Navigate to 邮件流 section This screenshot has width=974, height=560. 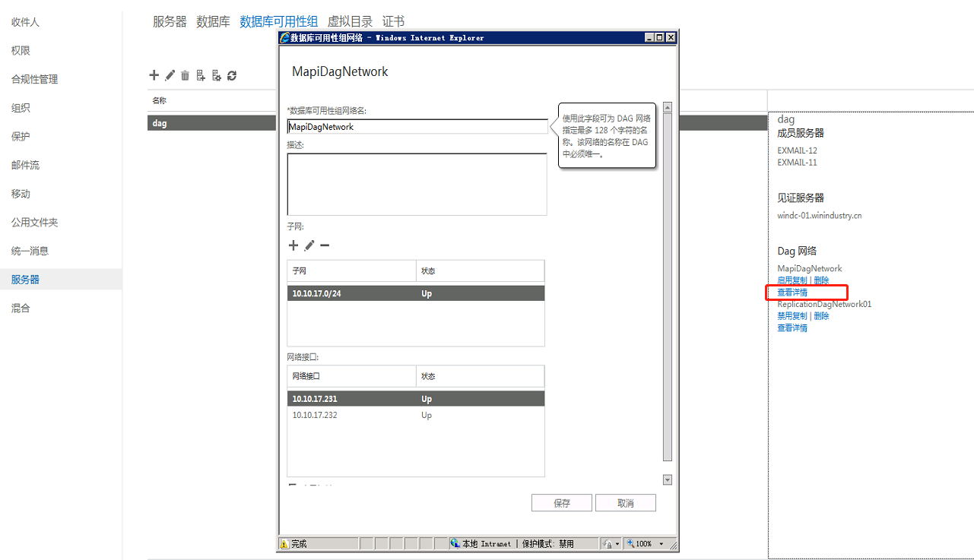pos(25,165)
